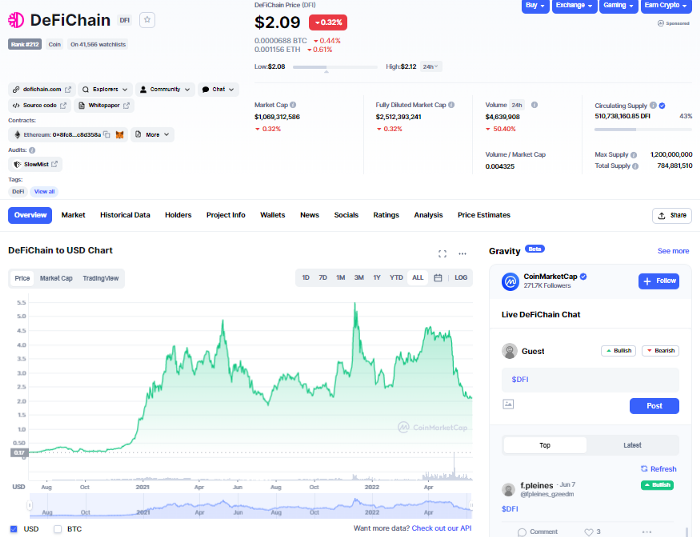The image size is (700, 537).
Task: Click the circulating supply progress bar
Action: click(643, 129)
